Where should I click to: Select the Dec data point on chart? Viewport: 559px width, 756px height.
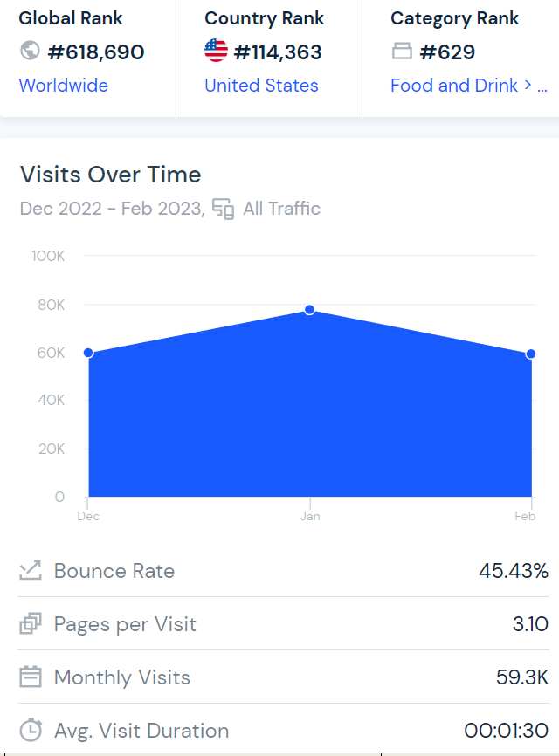[x=88, y=353]
